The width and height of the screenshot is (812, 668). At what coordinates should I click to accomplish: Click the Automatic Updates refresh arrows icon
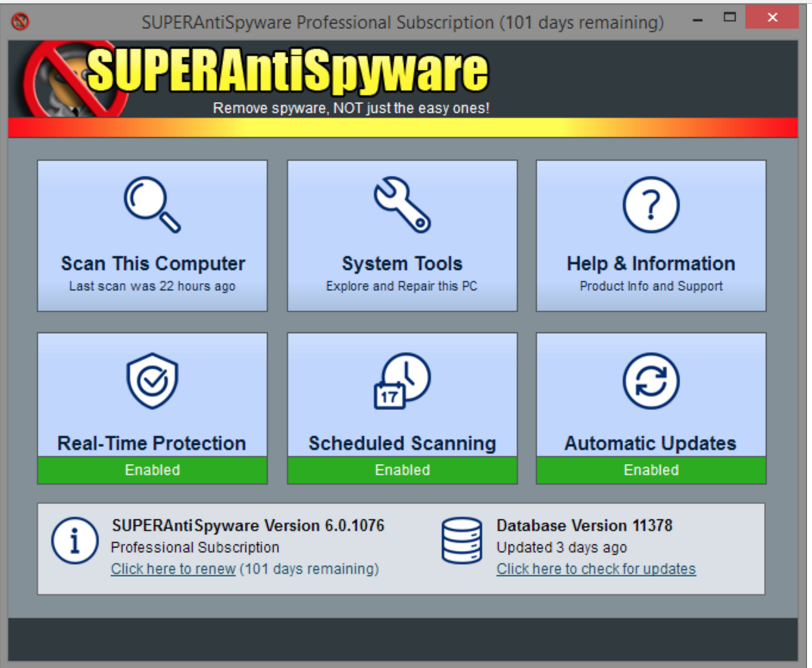(x=651, y=380)
